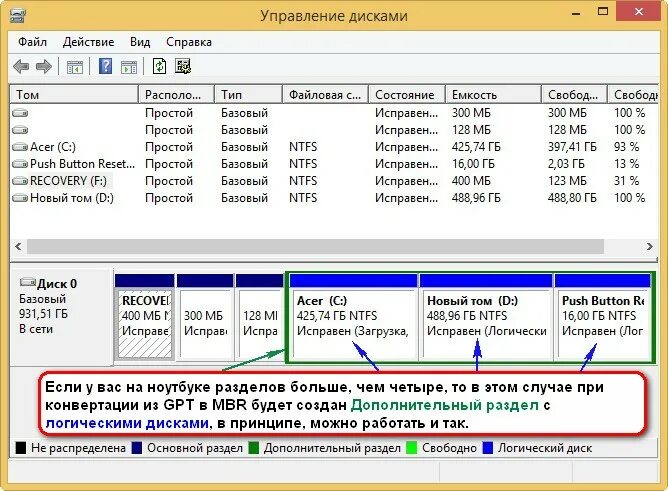Click the drive icon next to Push Button Reset
This screenshot has width=668, height=491.
pos(20,164)
